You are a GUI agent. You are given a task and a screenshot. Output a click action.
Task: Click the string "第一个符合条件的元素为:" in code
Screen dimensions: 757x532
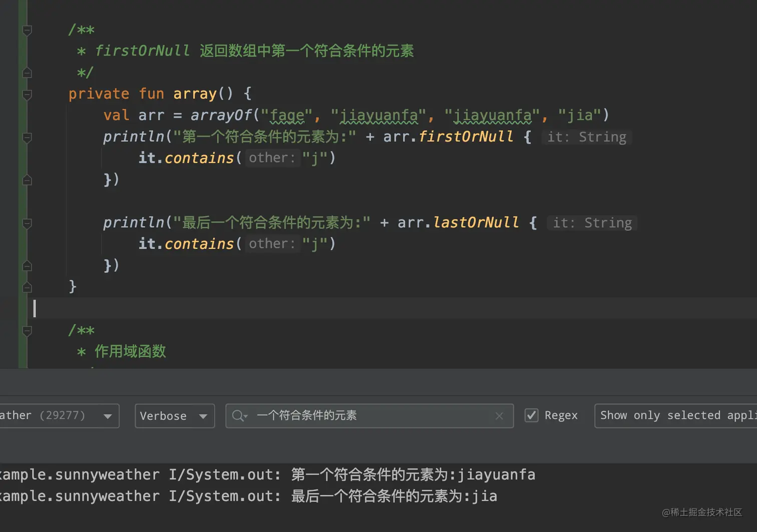point(265,137)
